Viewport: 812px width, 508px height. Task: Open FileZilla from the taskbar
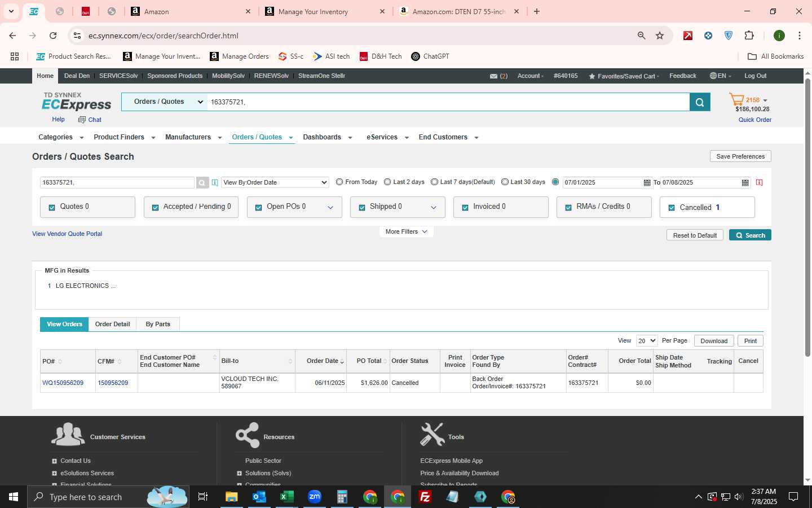click(x=425, y=497)
